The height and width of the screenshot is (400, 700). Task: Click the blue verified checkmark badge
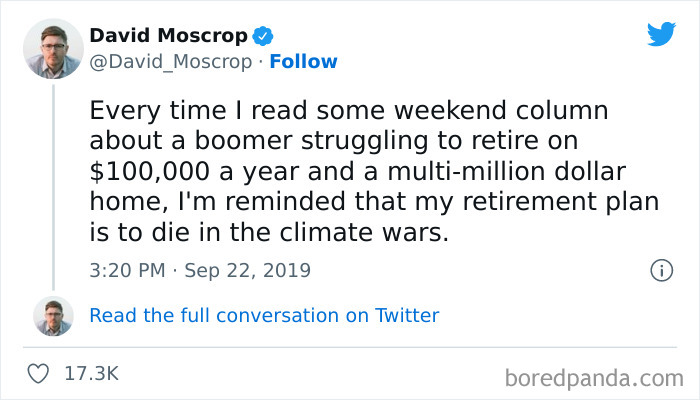262,37
